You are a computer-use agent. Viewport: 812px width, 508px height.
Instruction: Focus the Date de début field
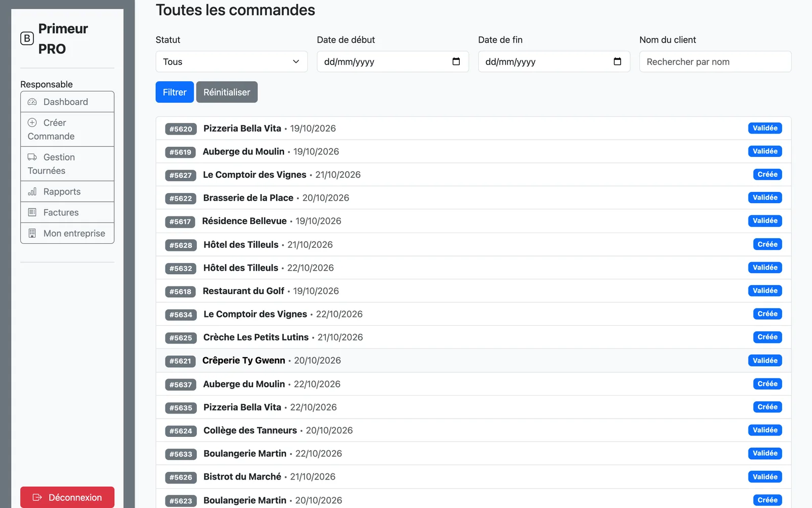tap(393, 61)
